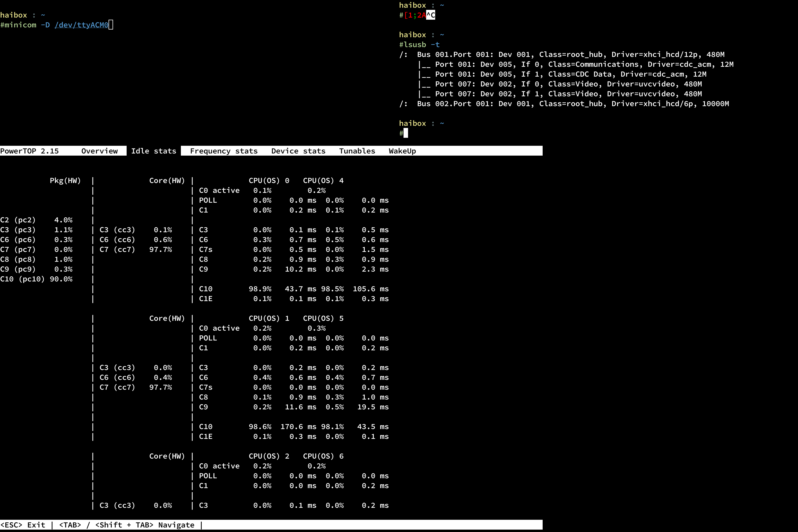Click C0 active row under CPU(OS) 2

click(x=262, y=466)
